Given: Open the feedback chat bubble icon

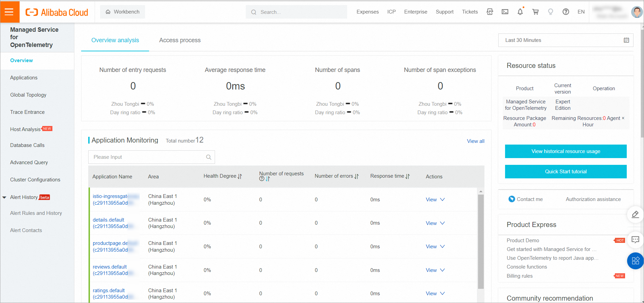Looking at the screenshot, I should pos(635,240).
